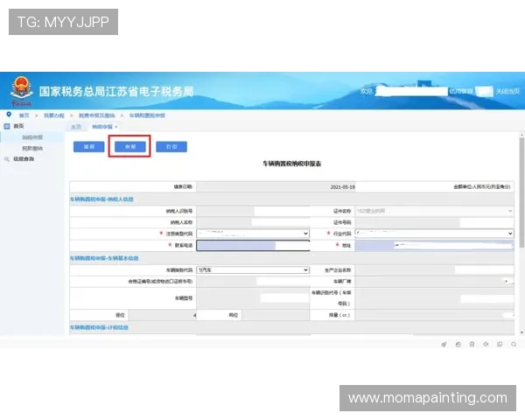Click the magnifier icon beside 信息查询
The image size is (525, 420).
point(7,159)
